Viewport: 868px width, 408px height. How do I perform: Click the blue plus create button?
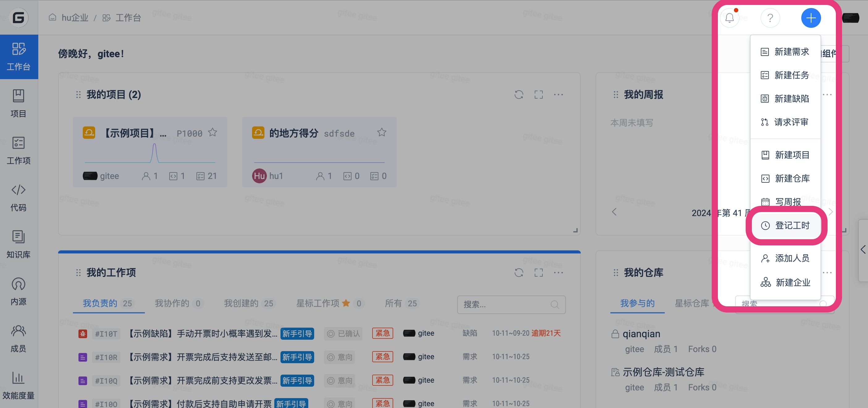811,18
